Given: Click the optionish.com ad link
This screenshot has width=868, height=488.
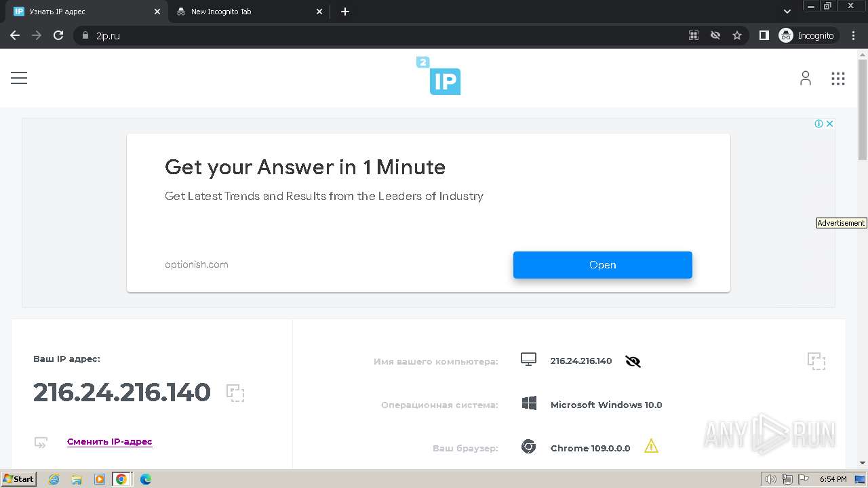Looking at the screenshot, I should pyautogui.click(x=197, y=264).
